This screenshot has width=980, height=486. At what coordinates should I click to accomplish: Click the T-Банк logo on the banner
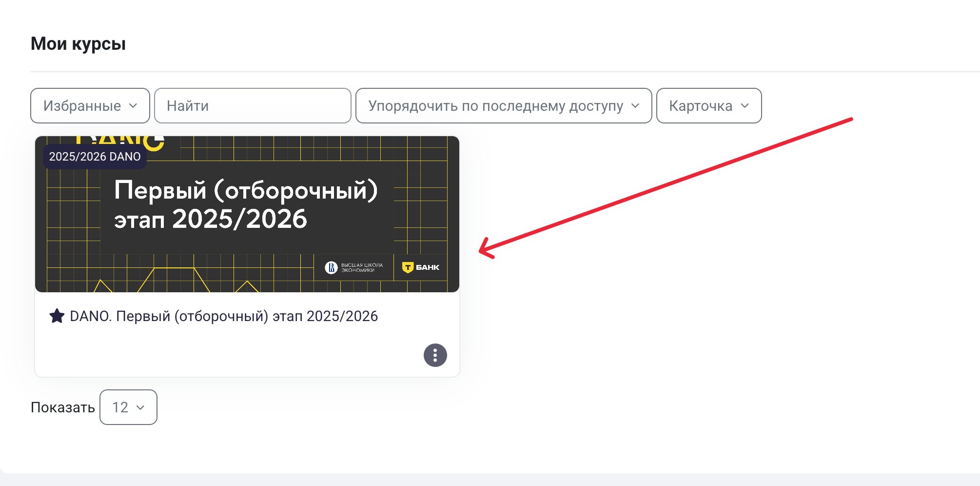pos(420,267)
